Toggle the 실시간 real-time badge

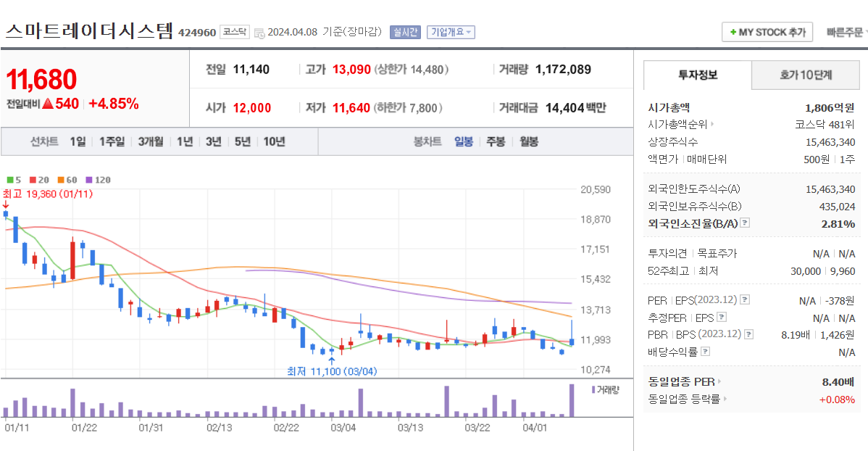coord(405,32)
